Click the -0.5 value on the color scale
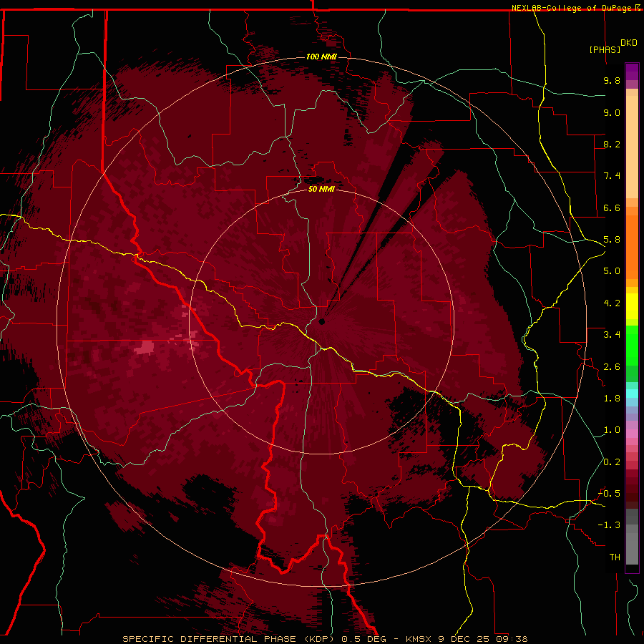Screen dimensions: 644x644 tap(609, 494)
